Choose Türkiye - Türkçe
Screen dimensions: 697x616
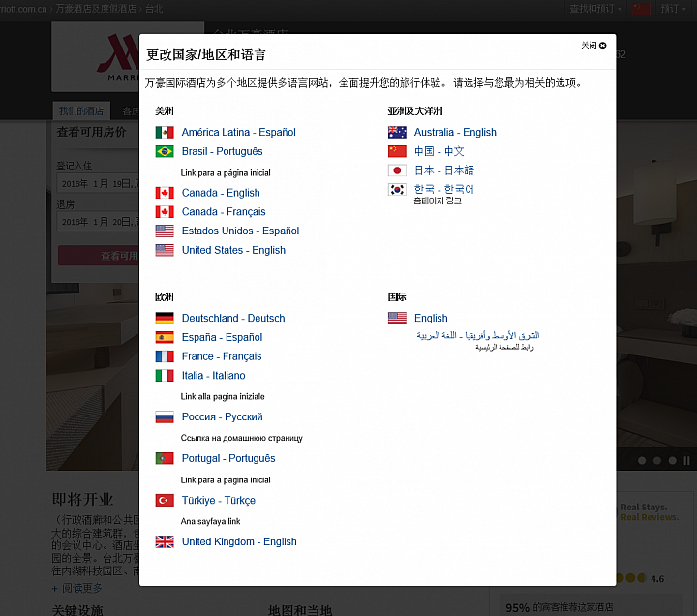(x=219, y=501)
